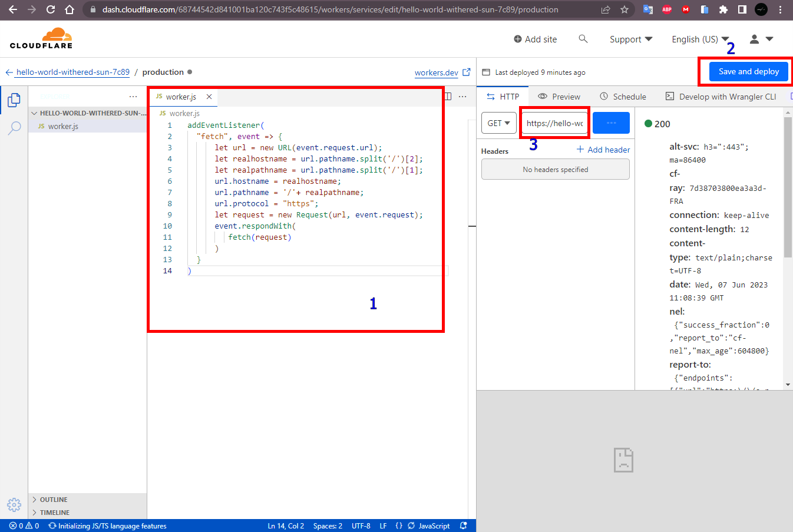793x532 pixels.
Task: Toggle the browser side panel icon
Action: tap(742, 9)
